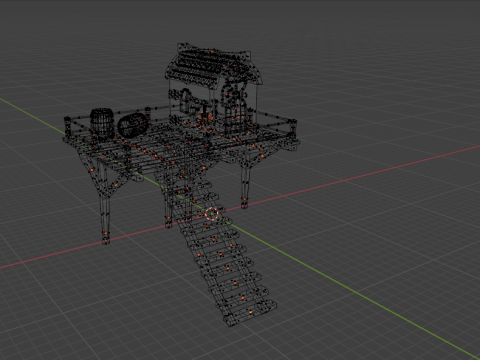Click the right corner railing post of the platform
This screenshot has height=360, width=480.
tap(293, 128)
